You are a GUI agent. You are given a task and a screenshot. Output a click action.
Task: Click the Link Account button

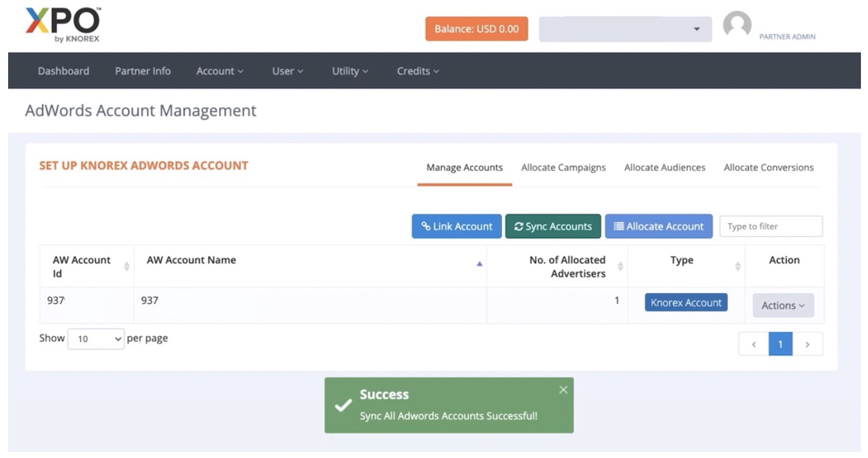point(456,226)
